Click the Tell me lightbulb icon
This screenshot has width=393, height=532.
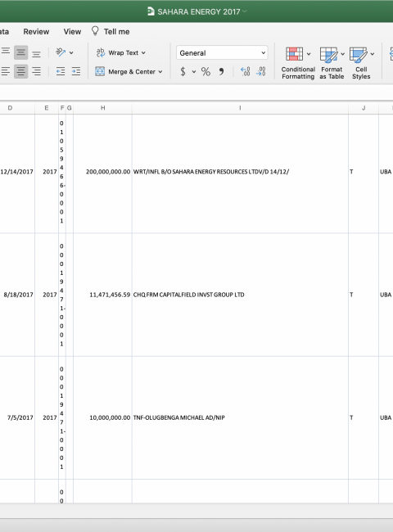click(95, 31)
